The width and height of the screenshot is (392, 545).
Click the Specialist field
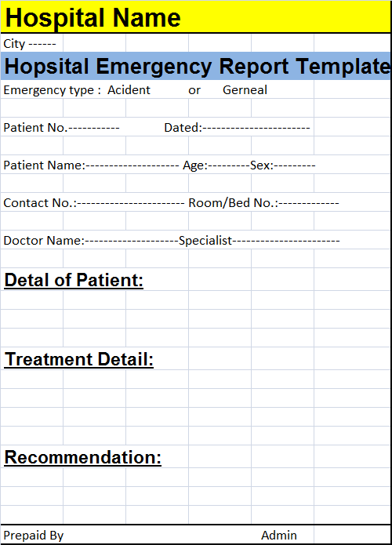click(x=260, y=240)
